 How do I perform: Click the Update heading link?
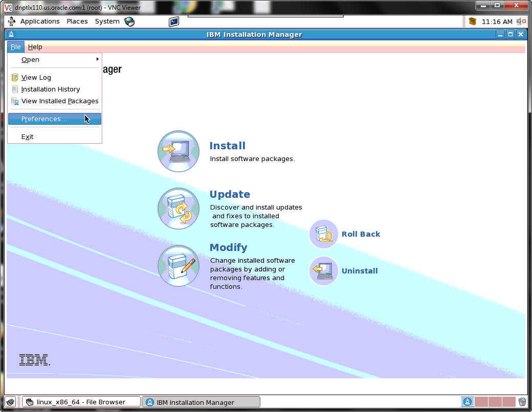point(230,194)
